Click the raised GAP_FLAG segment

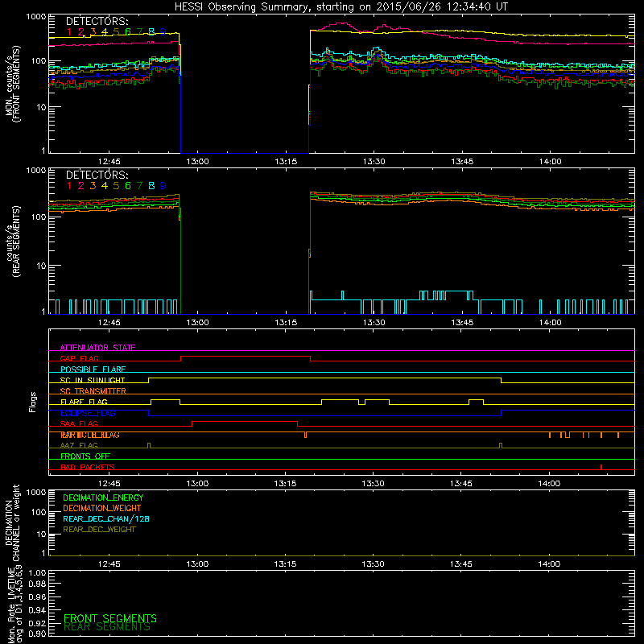click(246, 357)
